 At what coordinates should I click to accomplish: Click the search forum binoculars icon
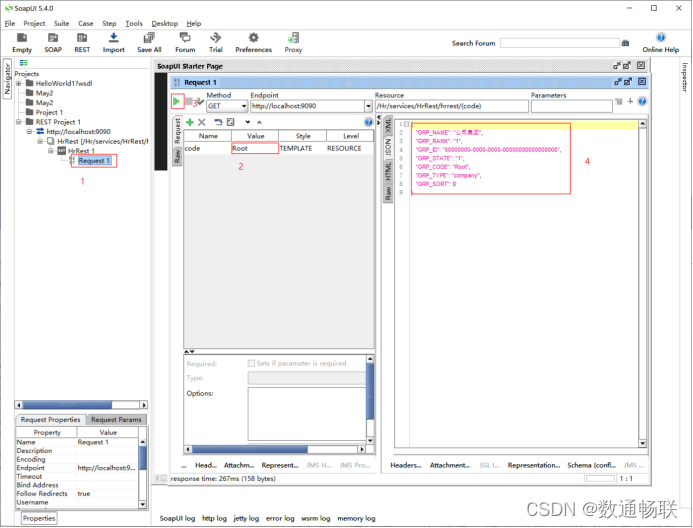click(625, 43)
